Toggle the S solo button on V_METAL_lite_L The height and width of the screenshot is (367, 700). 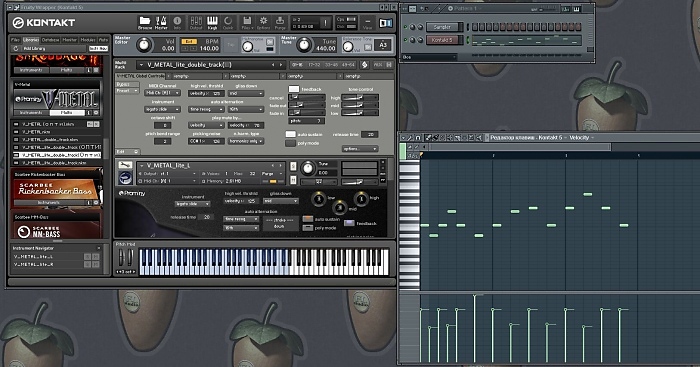[x=293, y=166]
